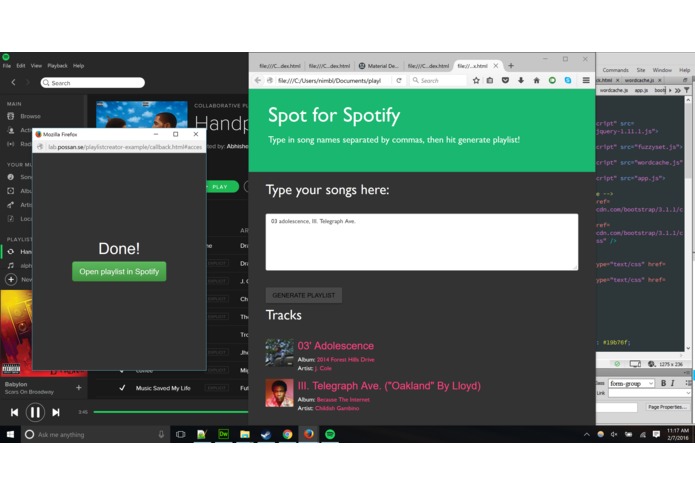Click the popup Firefox address bar
The height and width of the screenshot is (494, 695).
point(120,147)
